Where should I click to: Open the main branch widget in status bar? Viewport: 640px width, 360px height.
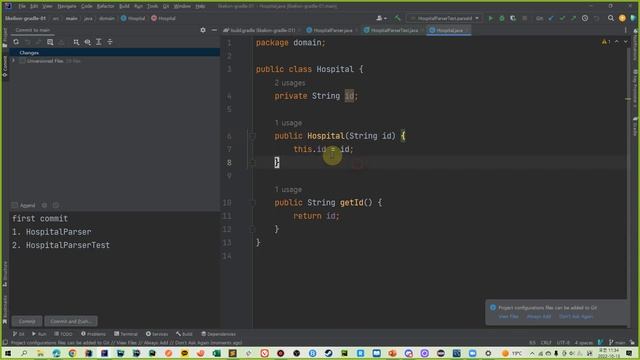617,342
